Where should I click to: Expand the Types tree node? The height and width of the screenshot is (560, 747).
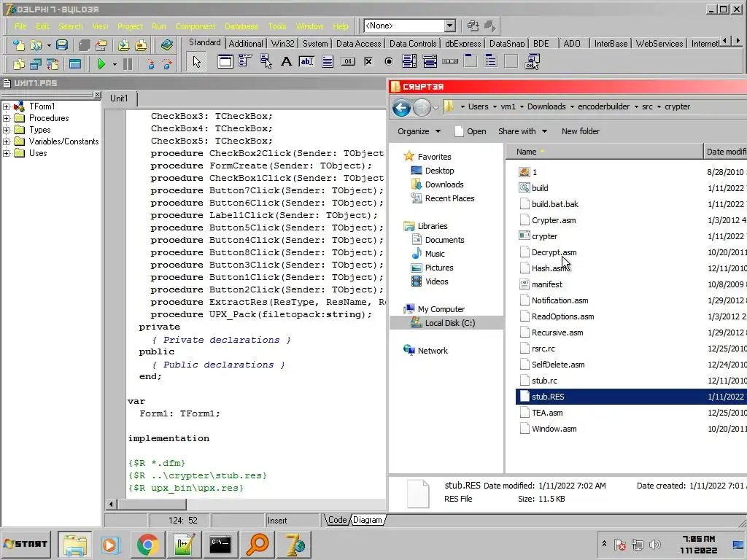tap(6, 130)
